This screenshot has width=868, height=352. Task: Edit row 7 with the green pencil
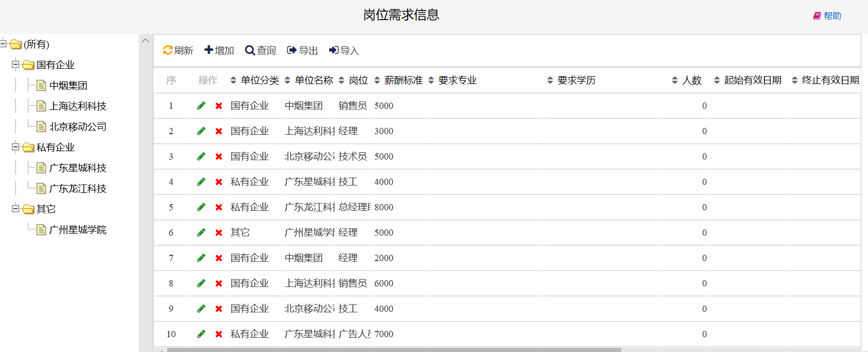[x=201, y=258]
